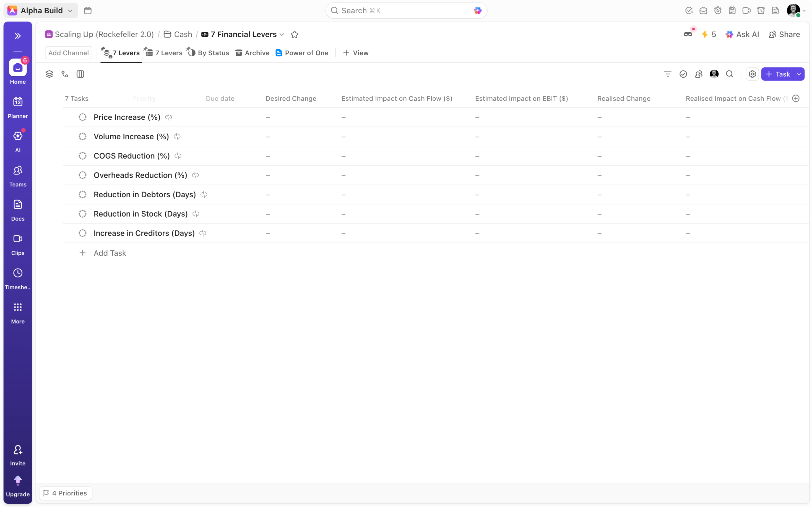Switch to the Power of One tab
Image resolution: width=812 pixels, height=507 pixels.
pyautogui.click(x=302, y=53)
